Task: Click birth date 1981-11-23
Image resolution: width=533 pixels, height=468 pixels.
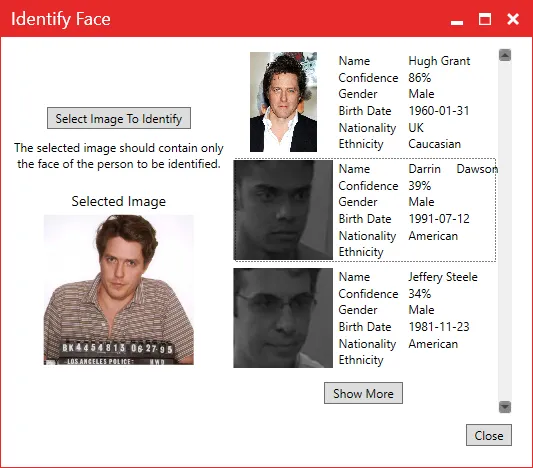Action: (439, 327)
